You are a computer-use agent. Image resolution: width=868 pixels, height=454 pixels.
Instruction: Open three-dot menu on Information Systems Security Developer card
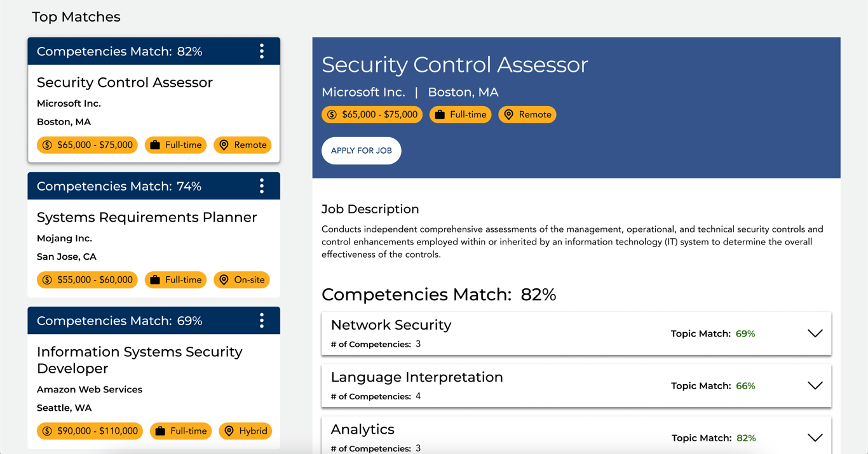[262, 321]
